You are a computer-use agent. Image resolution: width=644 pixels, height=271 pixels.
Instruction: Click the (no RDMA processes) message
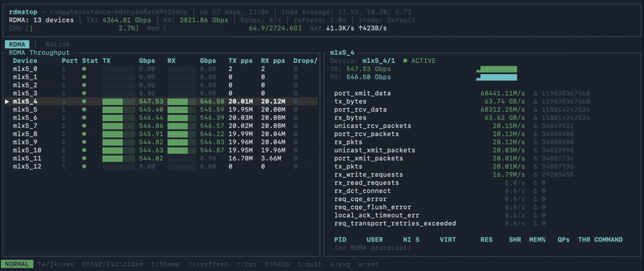[x=373, y=248]
